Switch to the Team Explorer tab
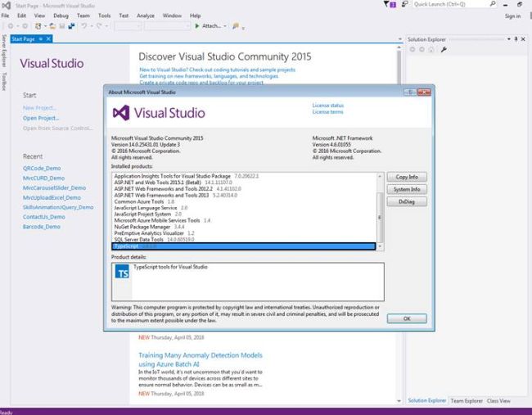 [x=467, y=401]
